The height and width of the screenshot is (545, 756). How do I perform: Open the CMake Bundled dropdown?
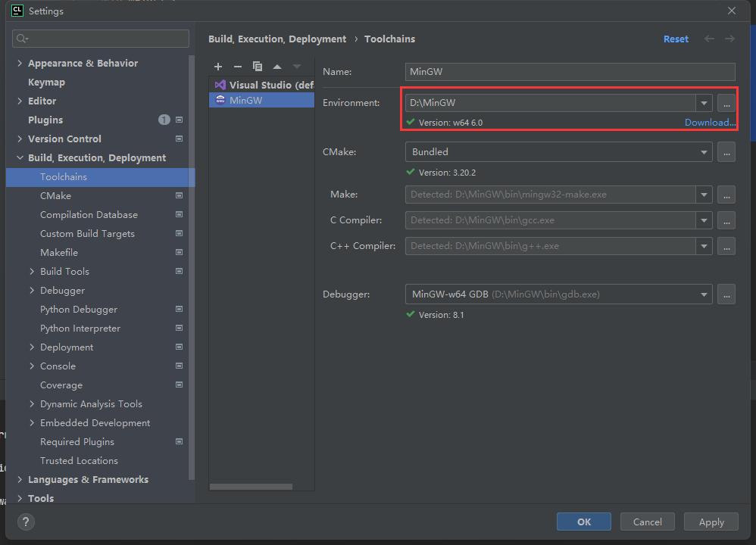point(704,152)
